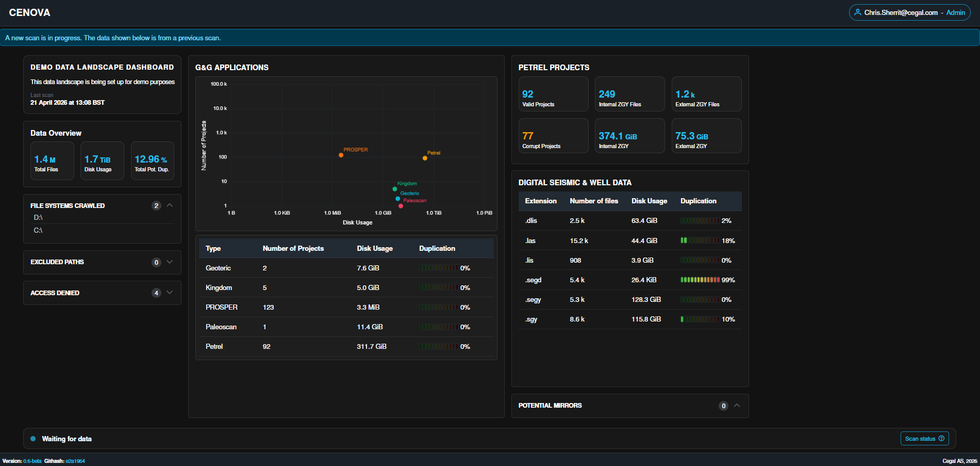Open the Githash e2a1964 link
The height and width of the screenshot is (466, 980).
[x=75, y=461]
